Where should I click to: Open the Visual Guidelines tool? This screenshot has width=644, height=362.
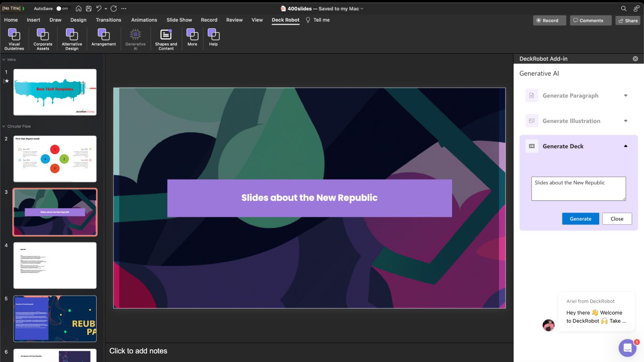(x=14, y=39)
